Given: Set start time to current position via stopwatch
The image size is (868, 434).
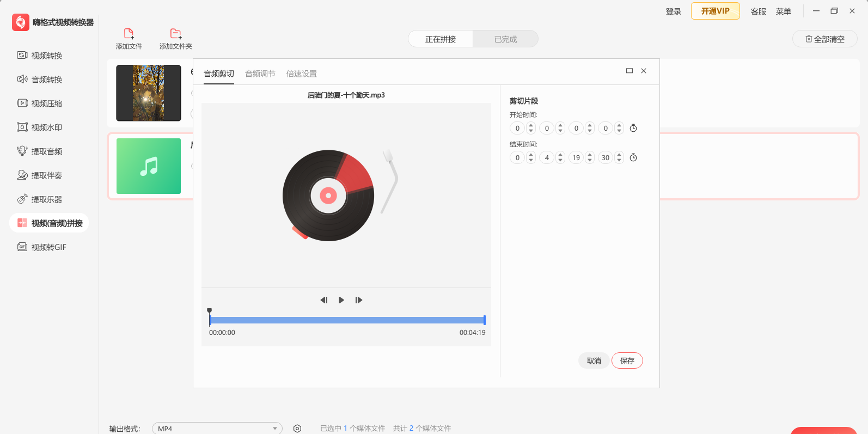Looking at the screenshot, I should point(633,129).
